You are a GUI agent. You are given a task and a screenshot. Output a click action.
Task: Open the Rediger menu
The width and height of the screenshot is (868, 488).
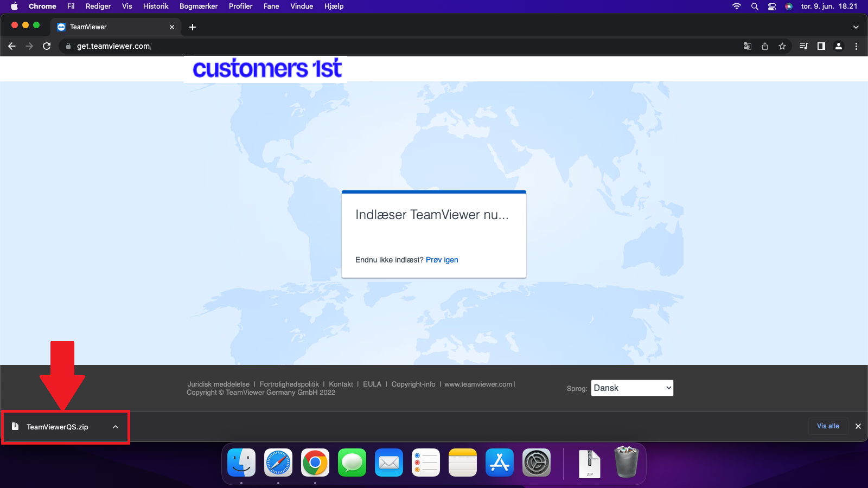point(98,7)
